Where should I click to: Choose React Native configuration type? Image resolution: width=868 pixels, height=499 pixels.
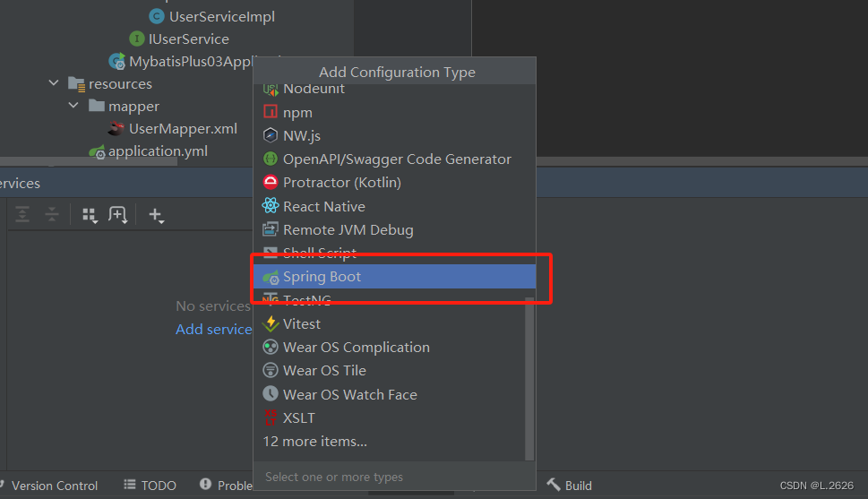click(394, 206)
